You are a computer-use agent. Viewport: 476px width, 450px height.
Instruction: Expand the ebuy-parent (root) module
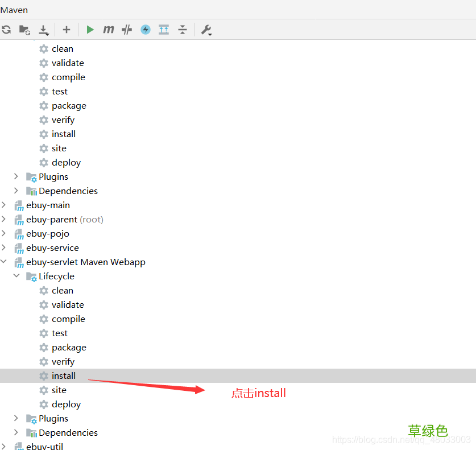tap(5, 220)
